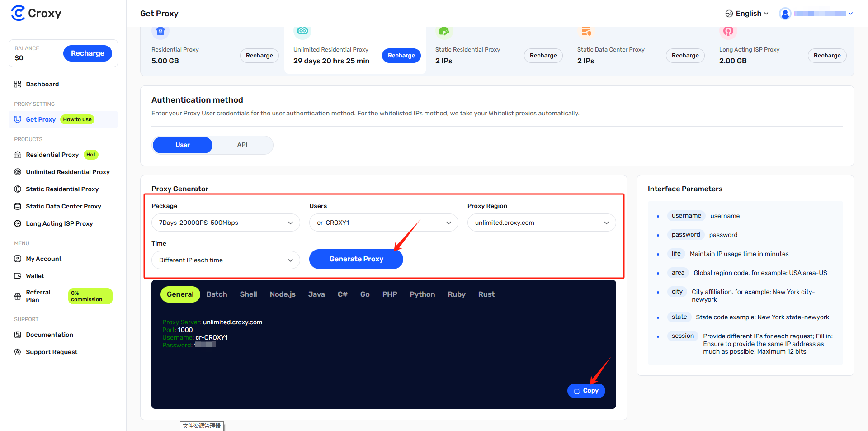Image resolution: width=868 pixels, height=431 pixels.
Task: Switch to API authentication method
Action: 242,145
